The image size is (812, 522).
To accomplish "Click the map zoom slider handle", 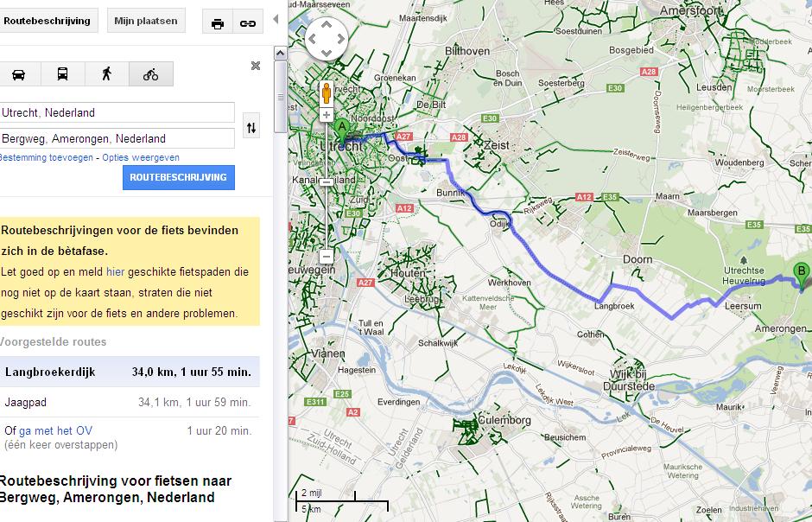I will click(x=327, y=181).
